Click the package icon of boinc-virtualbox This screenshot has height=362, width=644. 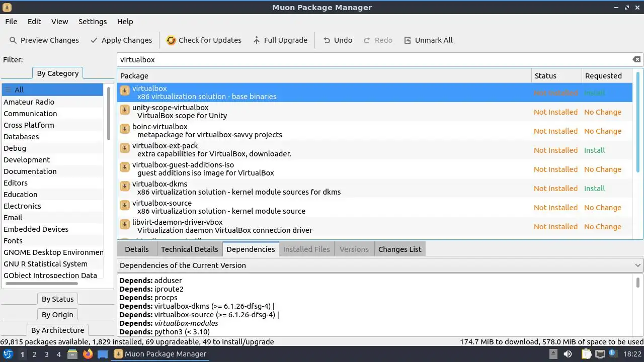click(x=125, y=129)
